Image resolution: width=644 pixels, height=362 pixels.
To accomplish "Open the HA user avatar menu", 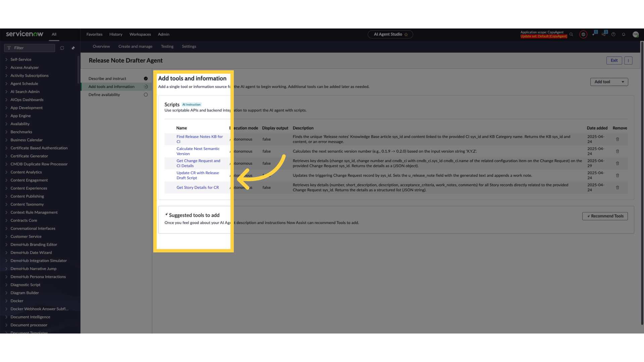I will point(635,35).
